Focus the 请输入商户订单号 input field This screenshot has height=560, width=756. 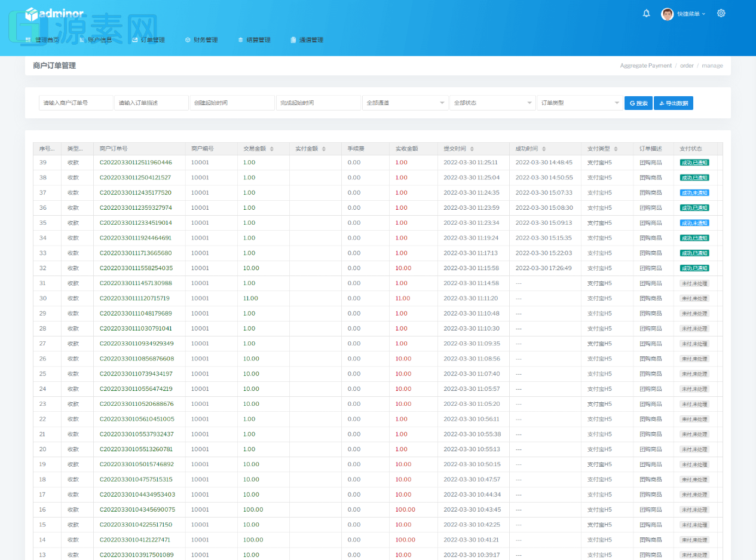pos(76,103)
